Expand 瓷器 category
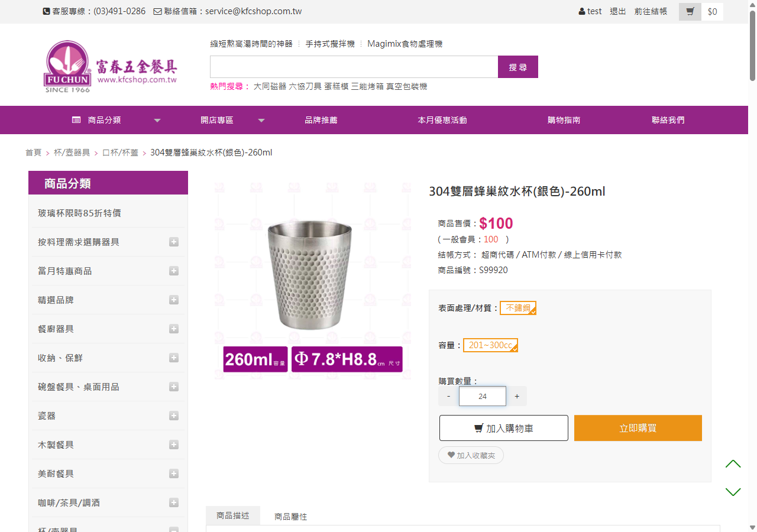757x532 pixels. tap(174, 416)
